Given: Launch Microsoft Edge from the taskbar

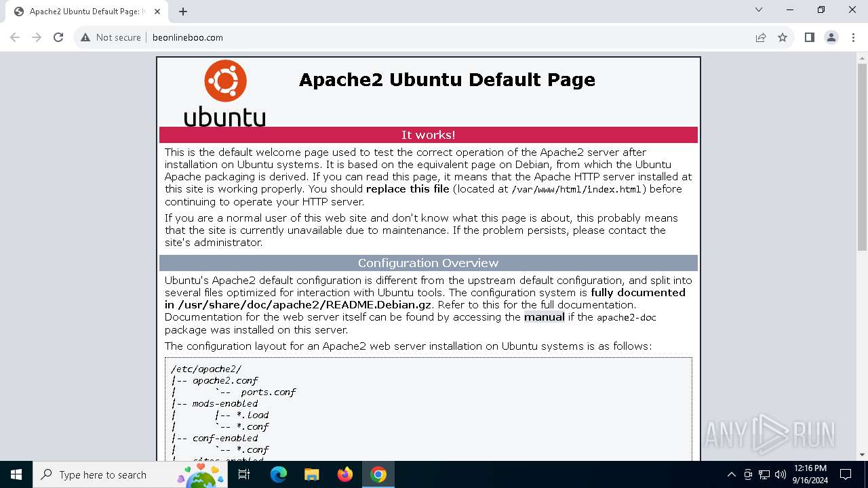Looking at the screenshot, I should click(279, 474).
